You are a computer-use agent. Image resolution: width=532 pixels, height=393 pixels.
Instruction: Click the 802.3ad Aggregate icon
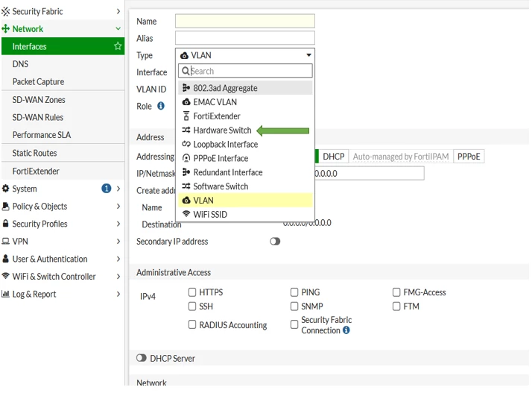point(186,88)
